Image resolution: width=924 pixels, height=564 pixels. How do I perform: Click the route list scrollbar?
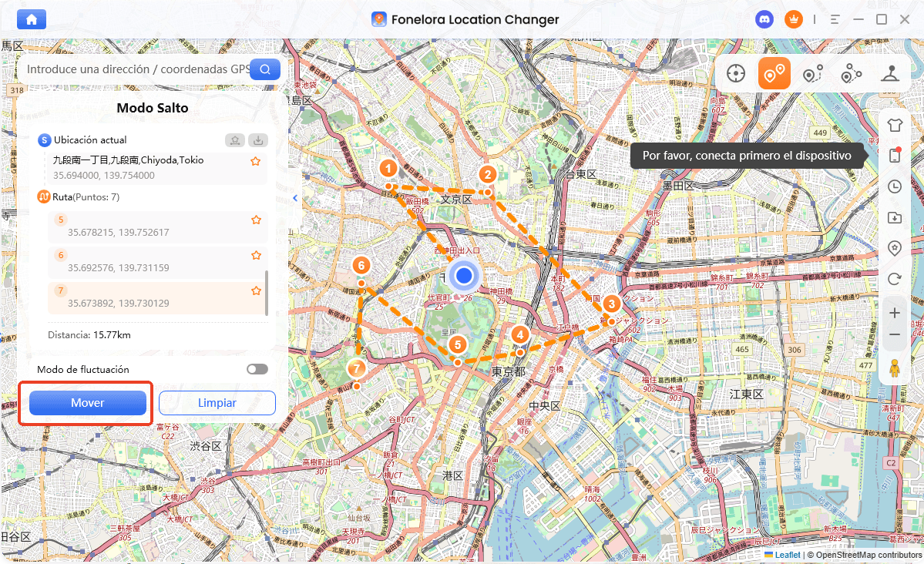267,293
